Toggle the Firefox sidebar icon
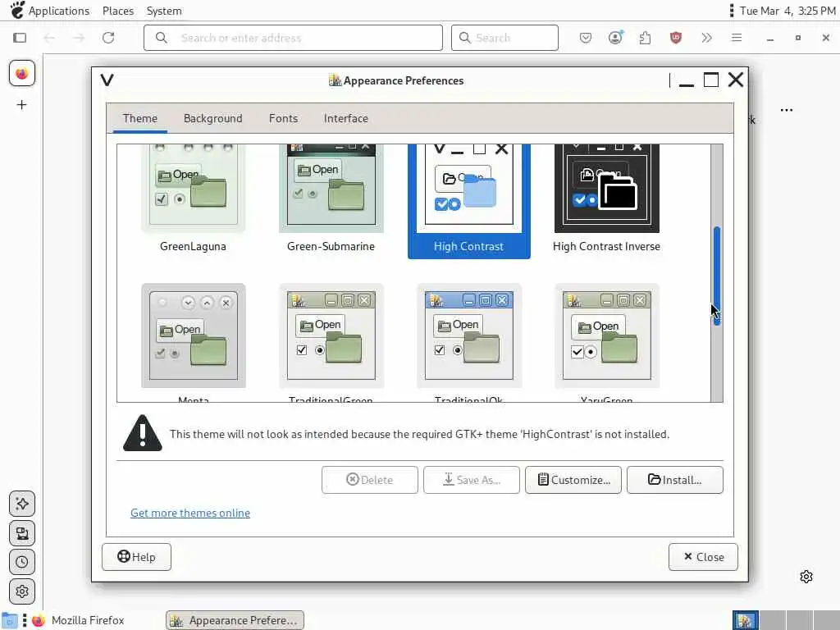 click(x=20, y=38)
